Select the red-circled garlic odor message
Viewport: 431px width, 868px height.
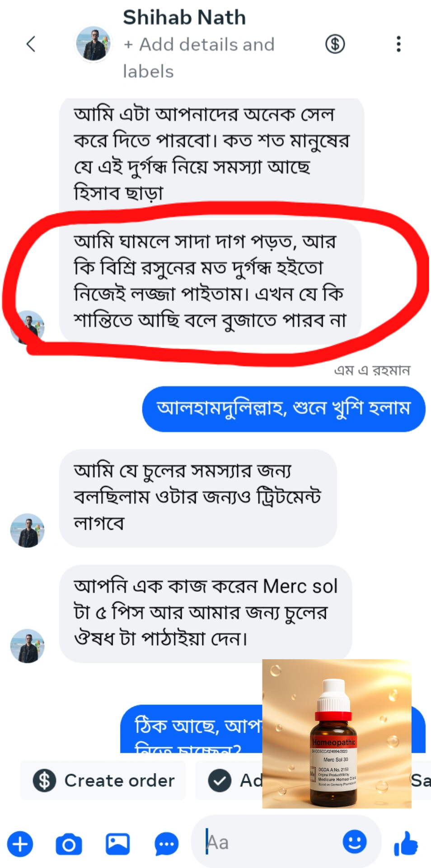click(210, 281)
